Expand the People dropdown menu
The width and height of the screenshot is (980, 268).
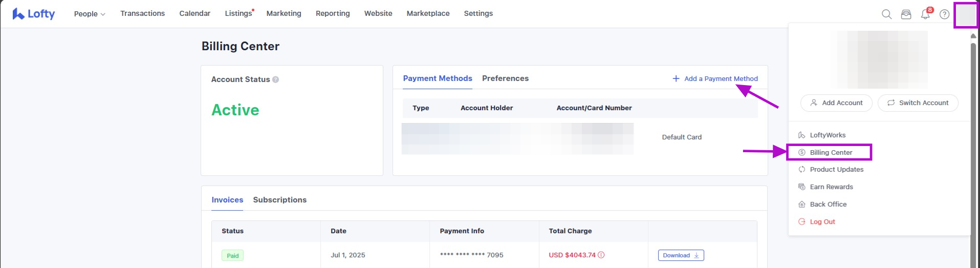(x=90, y=14)
